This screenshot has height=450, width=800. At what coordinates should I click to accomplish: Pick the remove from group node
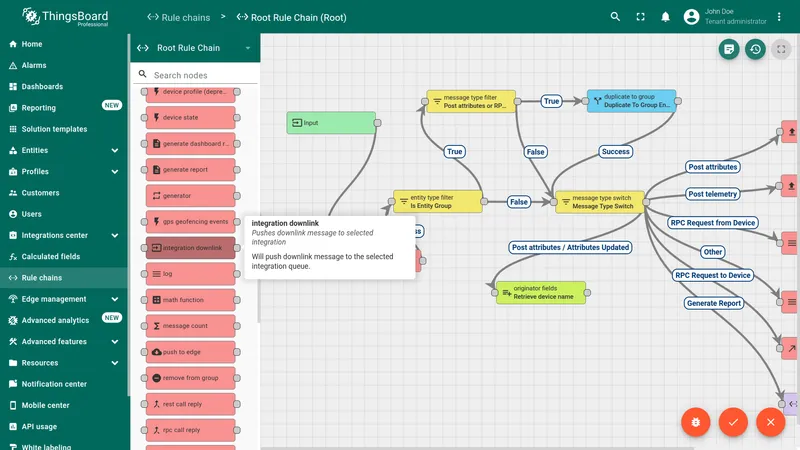(x=190, y=378)
